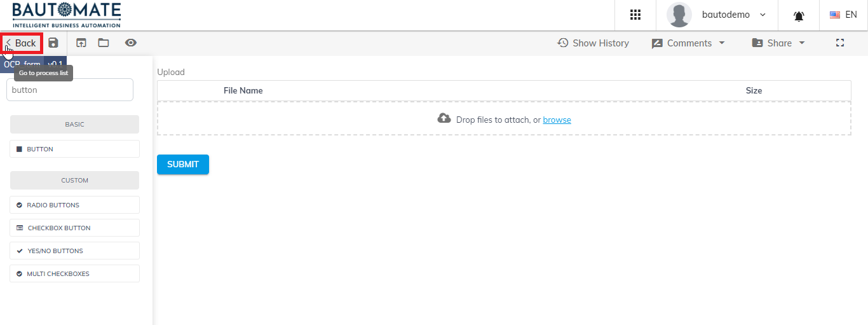Click the blue SUBMIT button
This screenshot has width=868, height=325.
point(183,164)
